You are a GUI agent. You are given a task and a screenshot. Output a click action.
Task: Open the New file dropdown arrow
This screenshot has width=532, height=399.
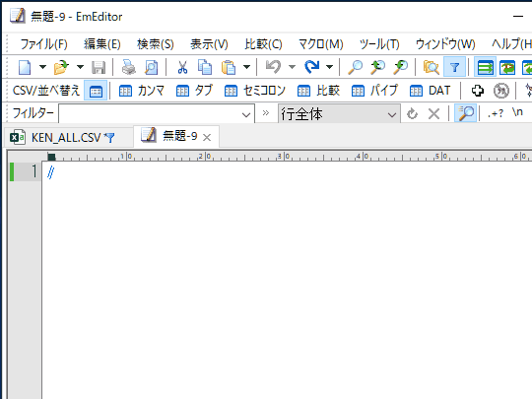pyautogui.click(x=42, y=67)
